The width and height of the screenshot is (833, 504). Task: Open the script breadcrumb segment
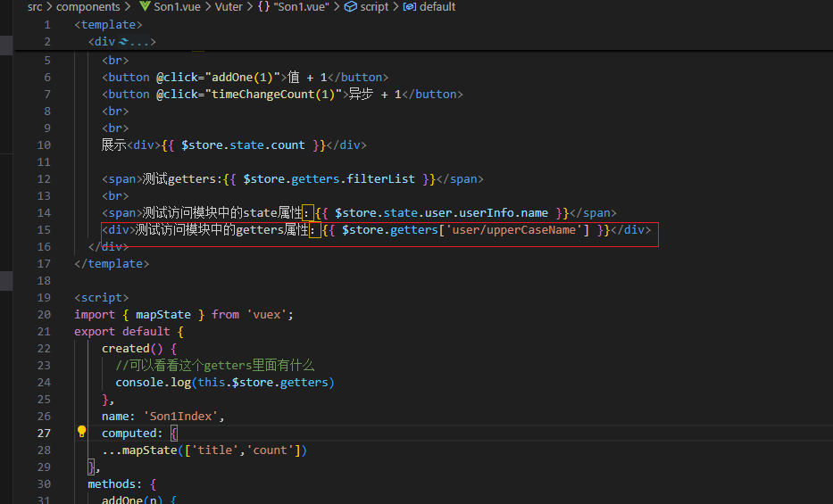point(374,6)
